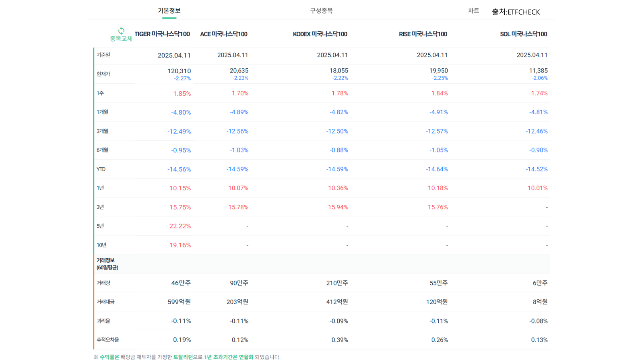
Task: Click RISE 1-month return -4.91%
Action: [x=439, y=112]
